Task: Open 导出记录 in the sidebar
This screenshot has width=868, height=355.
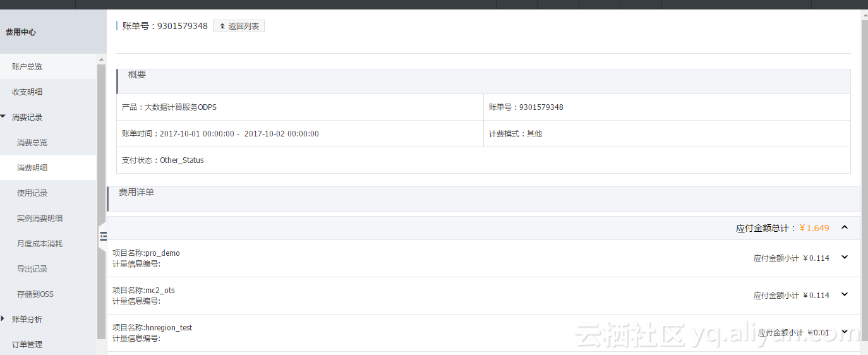Action: (x=48, y=268)
